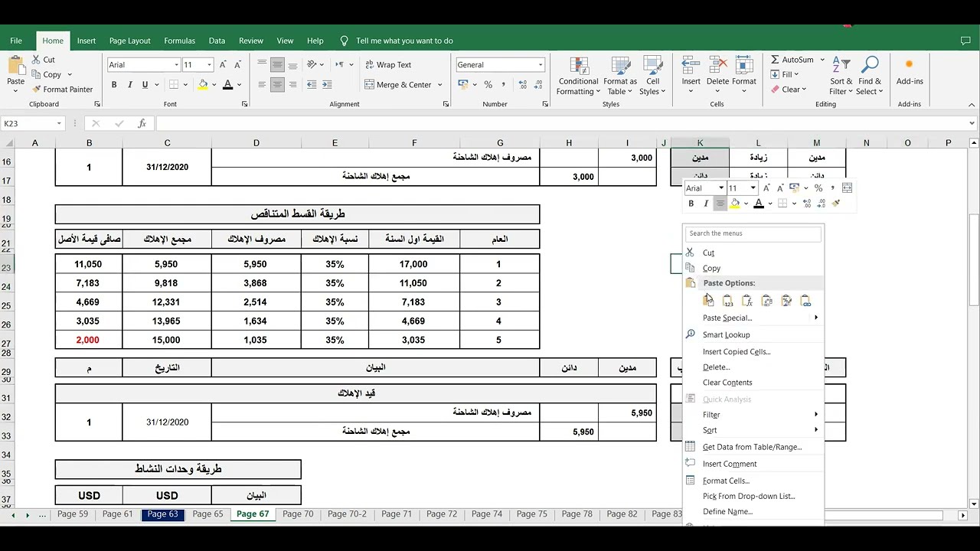Click the Search the menus field

pos(753,233)
